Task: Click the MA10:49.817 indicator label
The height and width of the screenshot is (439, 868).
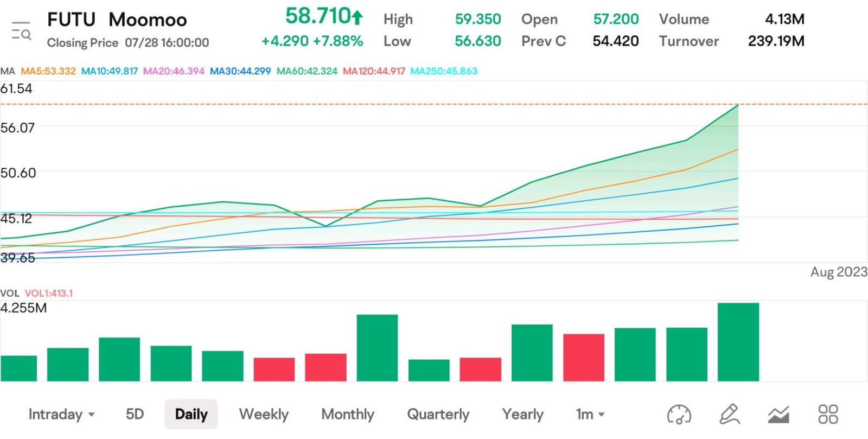Action: [x=110, y=71]
